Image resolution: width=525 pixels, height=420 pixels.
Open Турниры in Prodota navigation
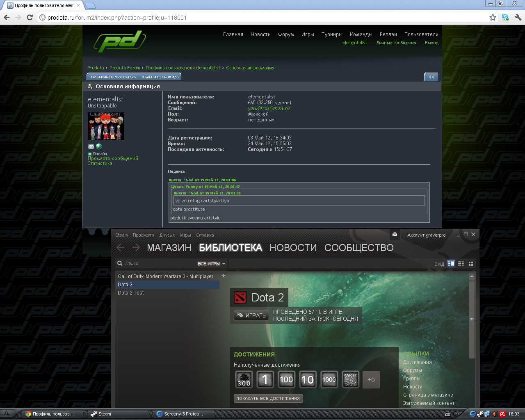[332, 34]
